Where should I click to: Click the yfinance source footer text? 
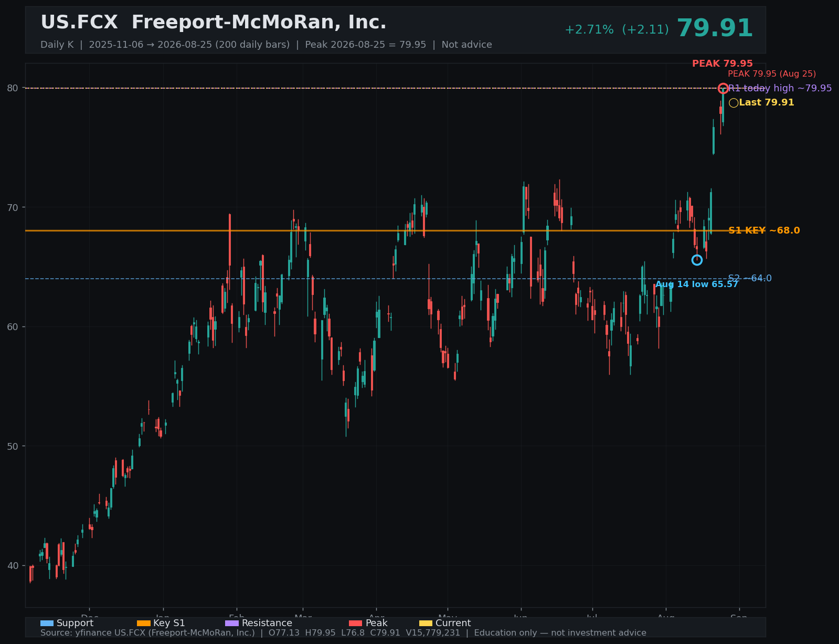343,633
